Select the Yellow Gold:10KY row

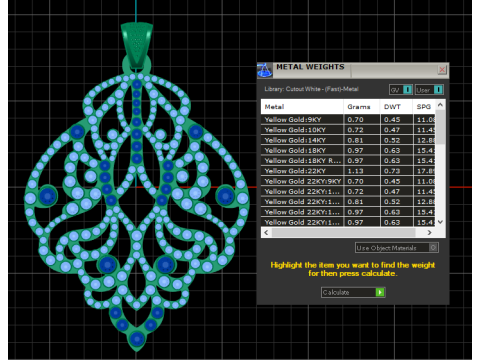(348, 130)
